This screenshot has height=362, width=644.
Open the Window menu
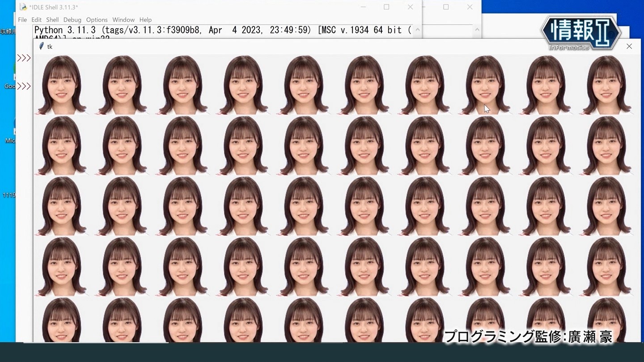click(123, 20)
